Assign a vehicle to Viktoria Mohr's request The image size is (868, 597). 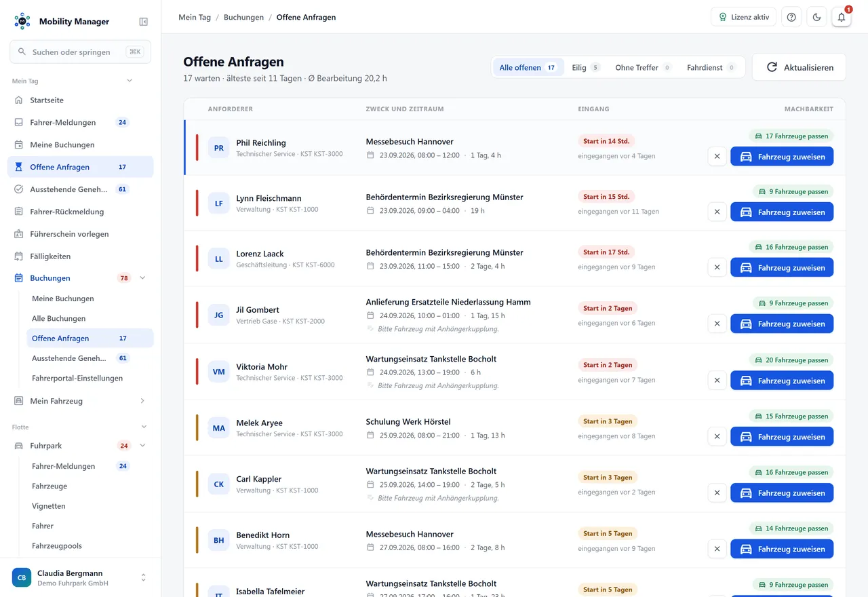[x=782, y=381]
